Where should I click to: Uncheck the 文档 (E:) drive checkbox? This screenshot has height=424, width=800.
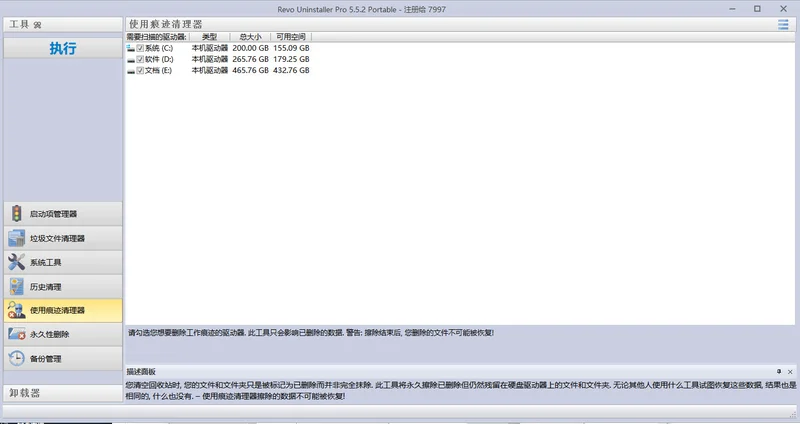coord(140,71)
